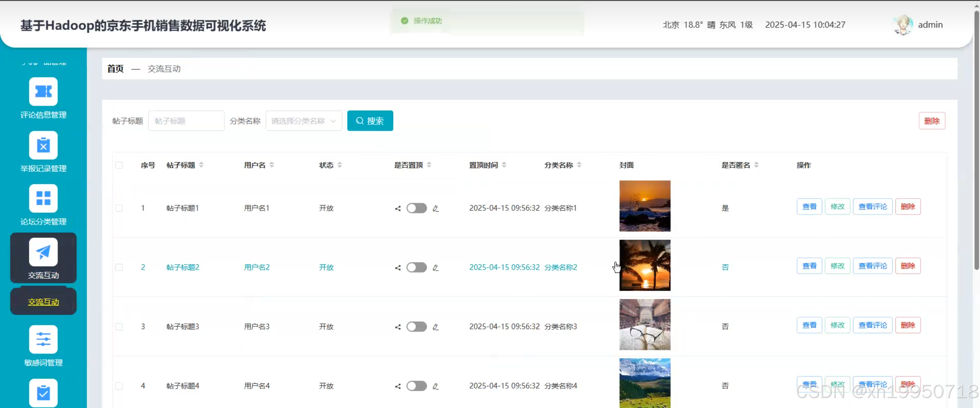Click 修改 for row 帖子标题3
Viewport: 980px width, 408px height.
837,325
